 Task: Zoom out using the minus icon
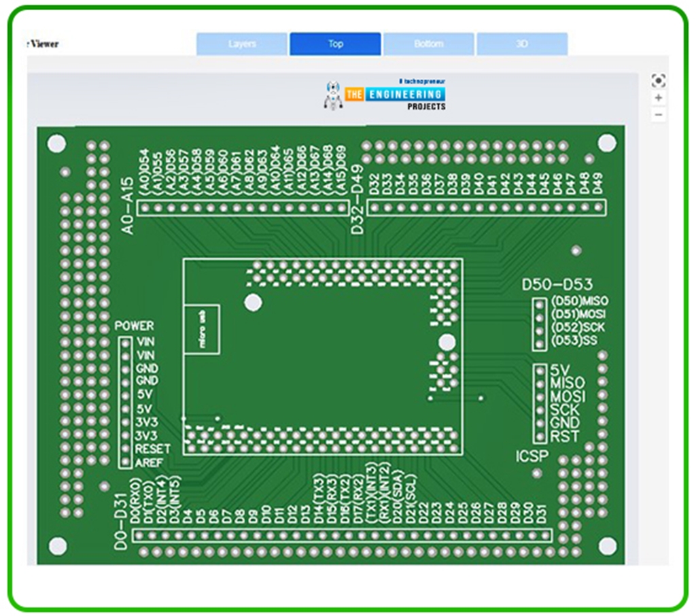tap(657, 116)
